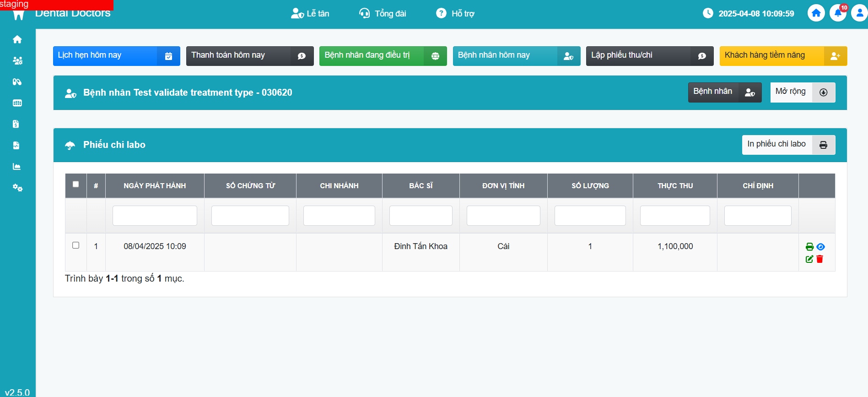
Task: Click the yellow Khách hàng tiềm năng button
Action: pyautogui.click(x=782, y=56)
